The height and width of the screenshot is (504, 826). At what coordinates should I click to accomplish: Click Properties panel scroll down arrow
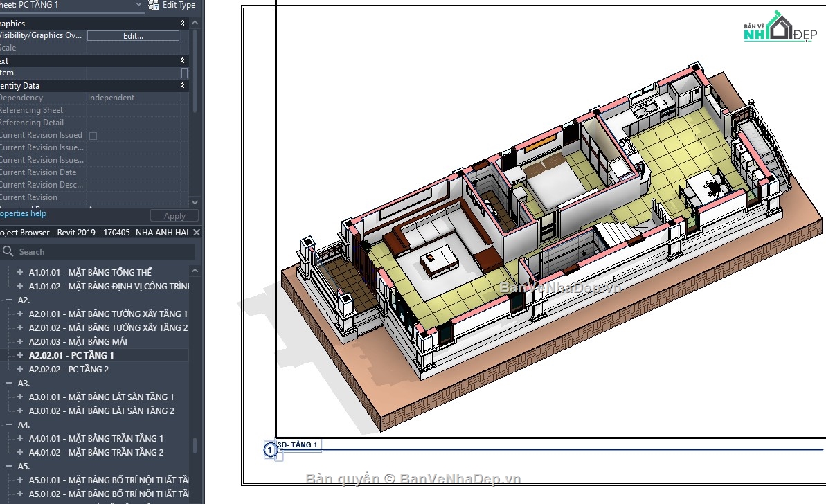pyautogui.click(x=195, y=202)
